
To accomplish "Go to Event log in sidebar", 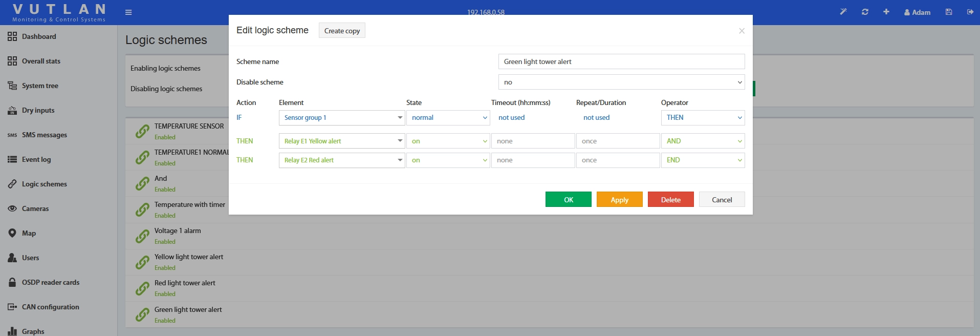I will [x=36, y=159].
